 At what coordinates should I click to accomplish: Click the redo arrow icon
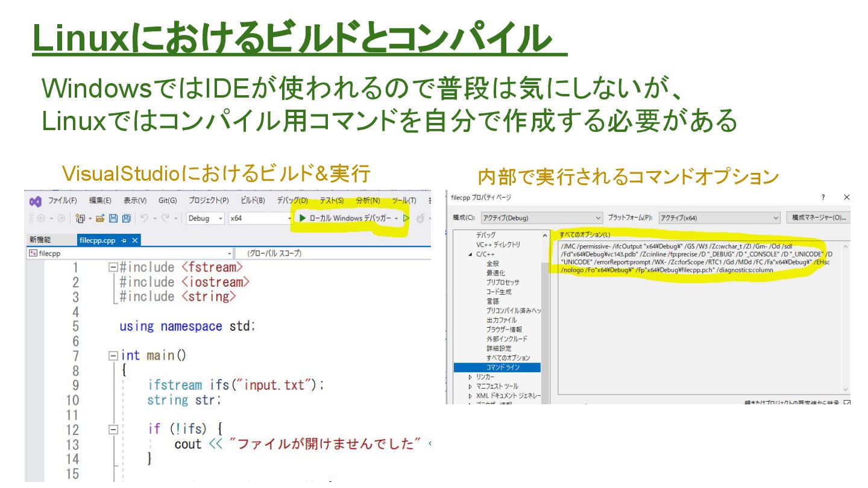pos(166,218)
